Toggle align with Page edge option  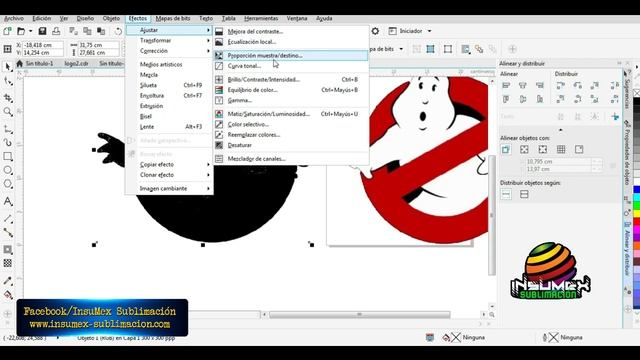click(x=524, y=149)
